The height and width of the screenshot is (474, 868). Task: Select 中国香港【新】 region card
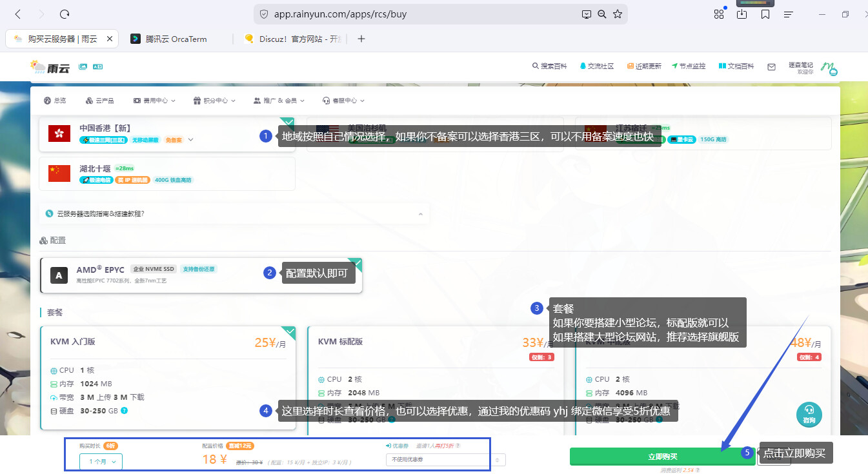coord(167,134)
